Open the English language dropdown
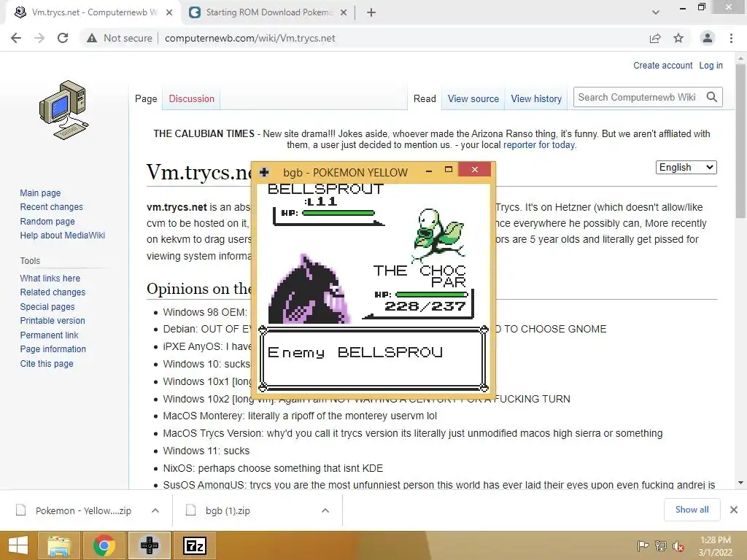The width and height of the screenshot is (747, 560). [686, 167]
